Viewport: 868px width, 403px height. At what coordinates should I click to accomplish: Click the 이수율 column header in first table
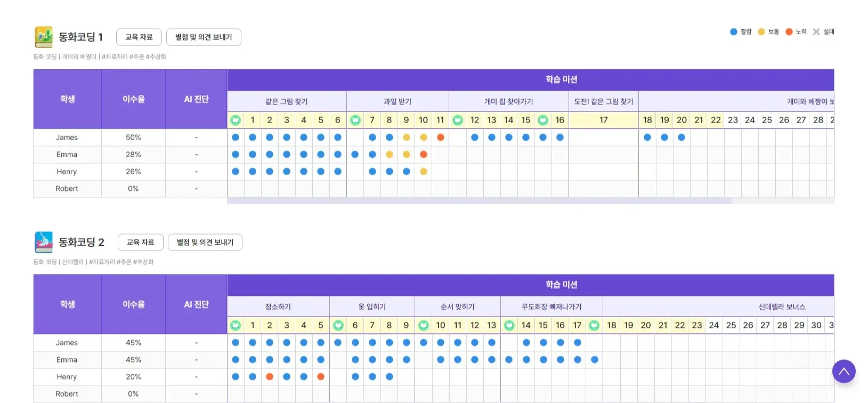pyautogui.click(x=133, y=99)
